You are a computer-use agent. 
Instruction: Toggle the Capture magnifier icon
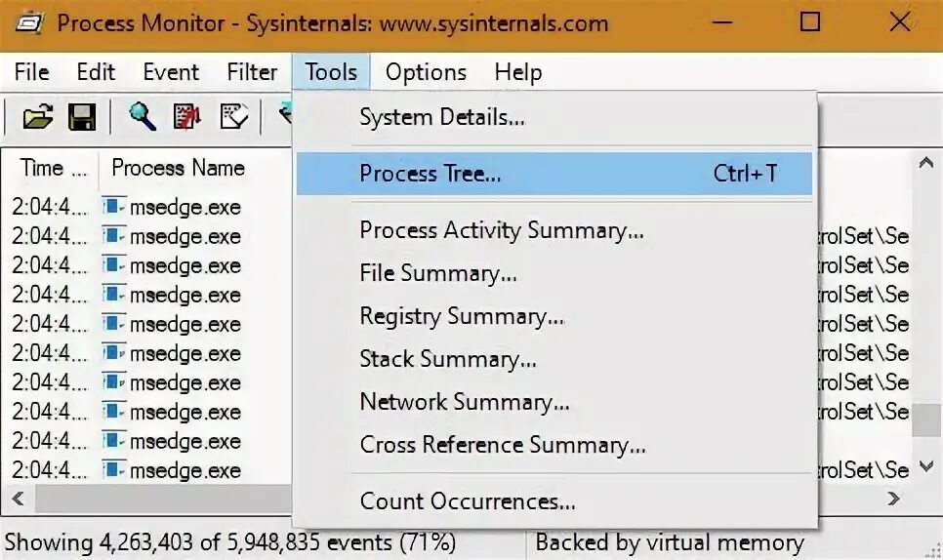coord(143,117)
